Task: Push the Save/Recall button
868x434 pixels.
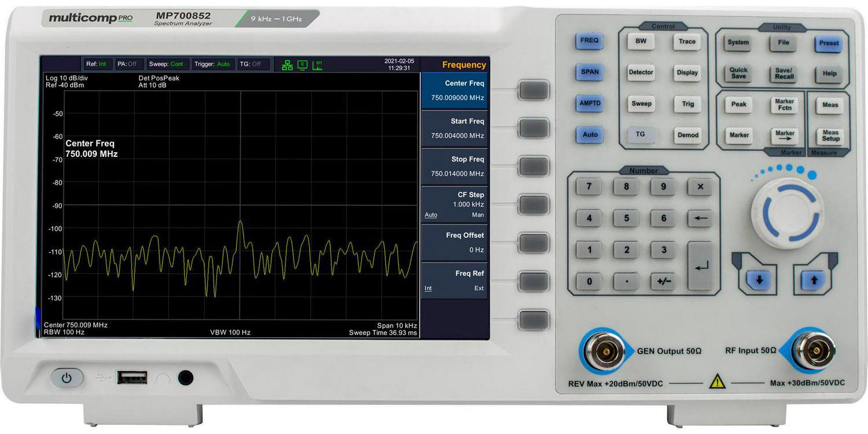Action: (x=784, y=73)
